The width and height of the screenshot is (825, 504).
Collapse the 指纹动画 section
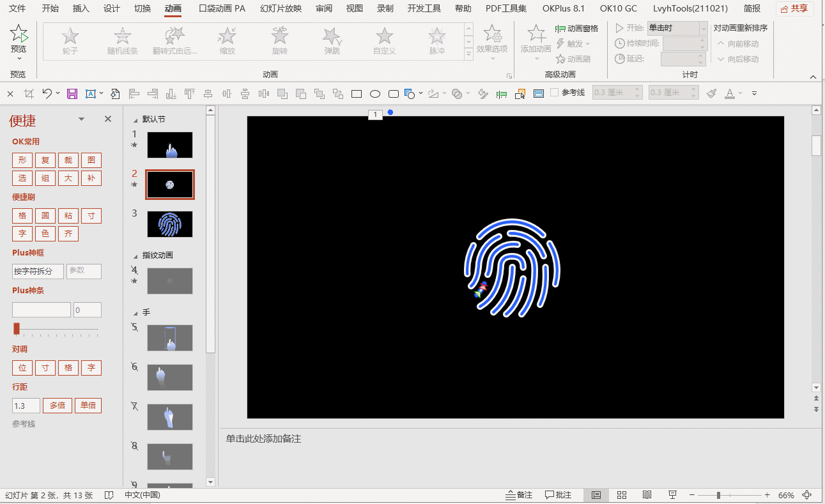pos(135,256)
